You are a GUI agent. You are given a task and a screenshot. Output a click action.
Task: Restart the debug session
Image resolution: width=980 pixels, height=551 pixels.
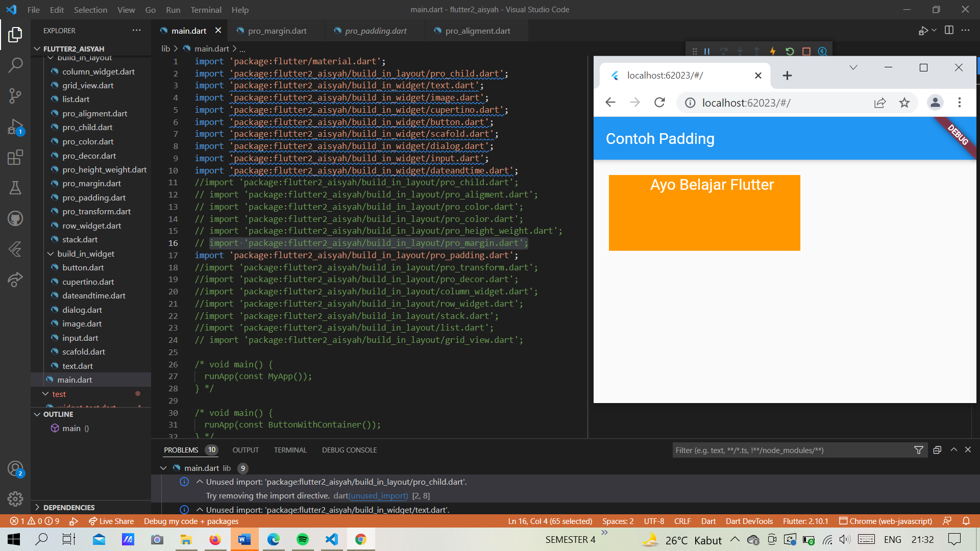click(x=790, y=52)
